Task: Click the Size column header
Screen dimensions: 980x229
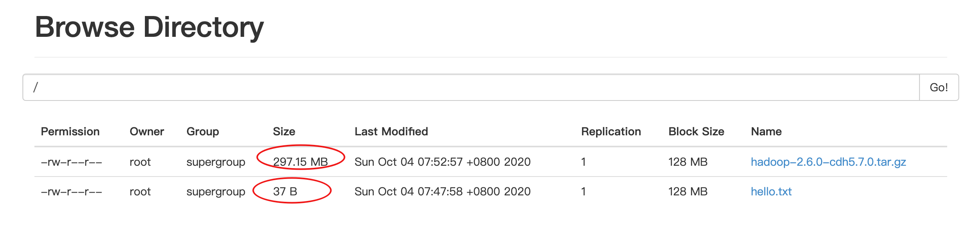Action: pos(284,131)
